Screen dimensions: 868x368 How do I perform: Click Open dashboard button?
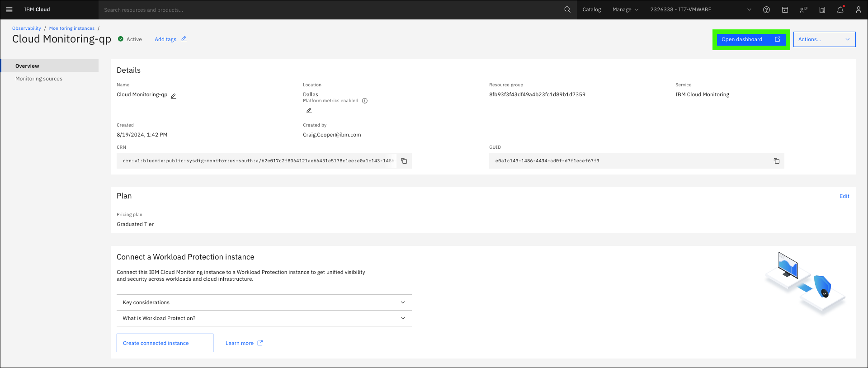pos(751,39)
